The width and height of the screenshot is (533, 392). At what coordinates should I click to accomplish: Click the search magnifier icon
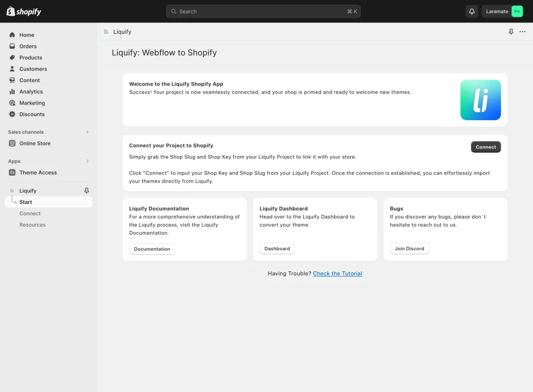[174, 11]
